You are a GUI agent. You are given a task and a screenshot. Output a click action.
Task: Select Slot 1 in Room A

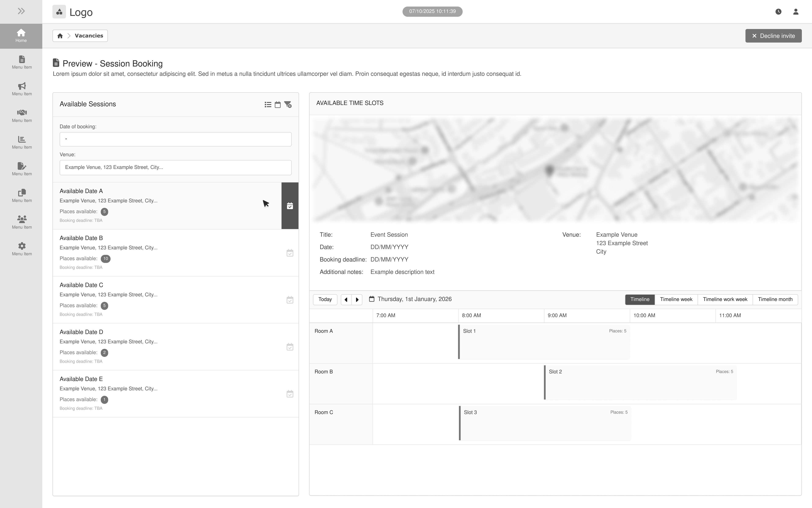[544, 342]
